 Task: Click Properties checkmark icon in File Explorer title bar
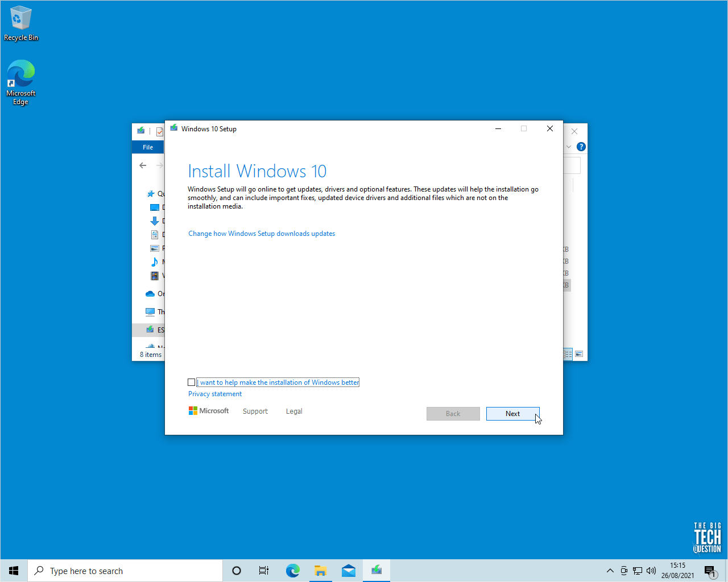160,131
